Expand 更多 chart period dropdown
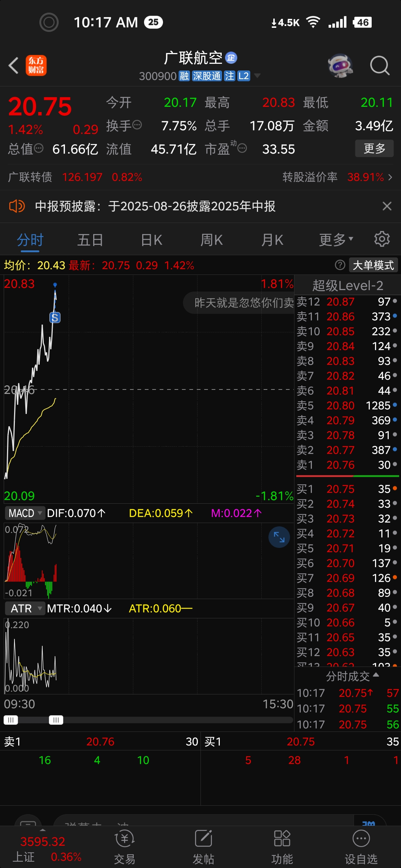 click(x=336, y=240)
